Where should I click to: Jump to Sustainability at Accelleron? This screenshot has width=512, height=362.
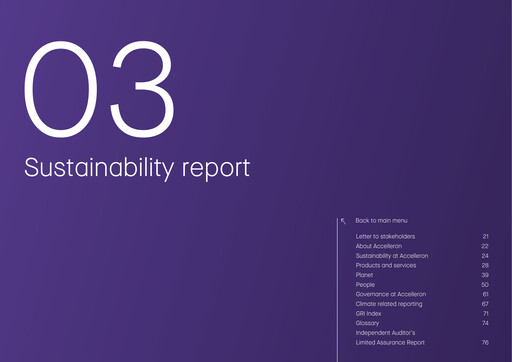(x=392, y=256)
